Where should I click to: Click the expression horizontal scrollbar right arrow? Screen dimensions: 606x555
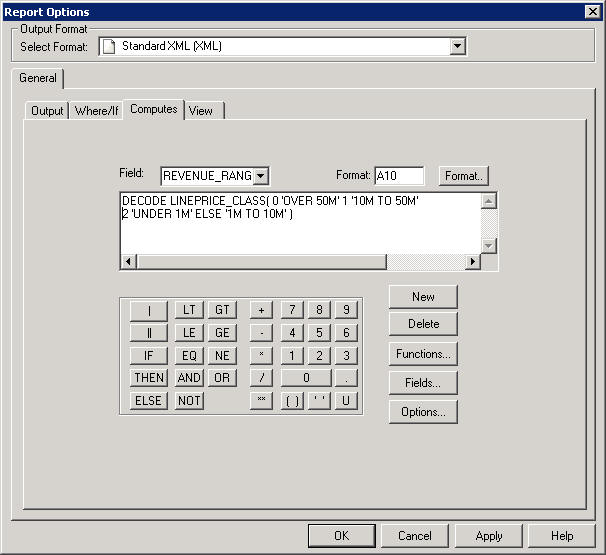point(473,262)
